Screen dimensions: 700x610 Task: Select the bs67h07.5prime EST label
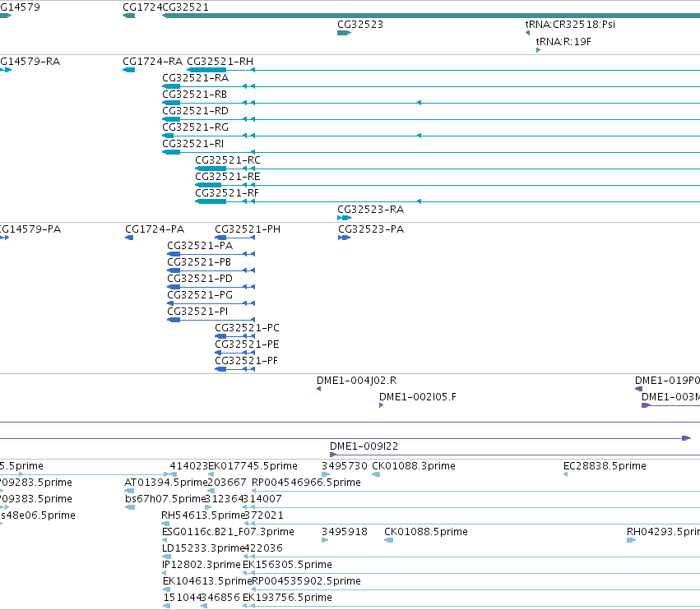pos(165,499)
